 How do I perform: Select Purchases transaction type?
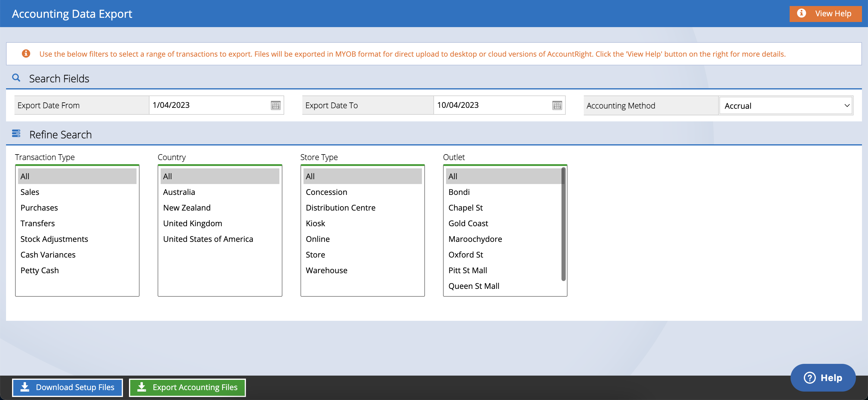coord(77,208)
